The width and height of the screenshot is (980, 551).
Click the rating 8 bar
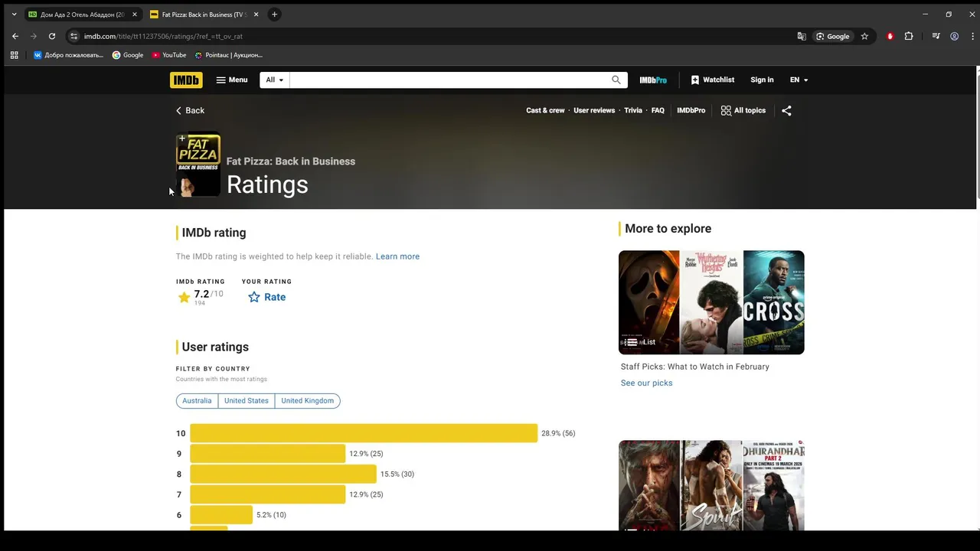(x=283, y=474)
